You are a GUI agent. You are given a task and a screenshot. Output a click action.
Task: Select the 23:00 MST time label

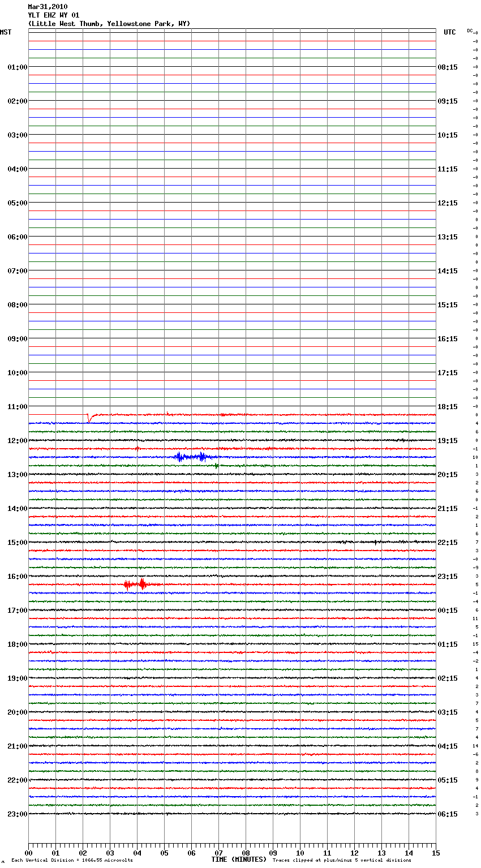[18, 814]
